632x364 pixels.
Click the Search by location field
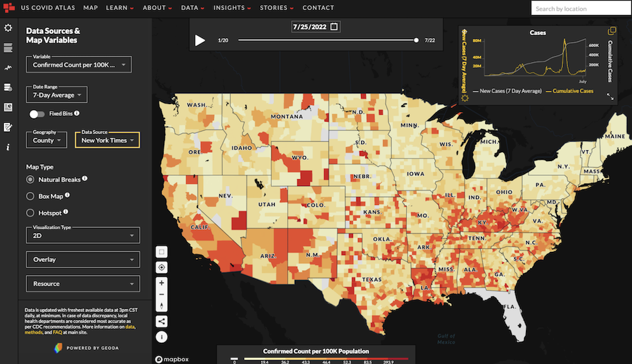pos(581,9)
